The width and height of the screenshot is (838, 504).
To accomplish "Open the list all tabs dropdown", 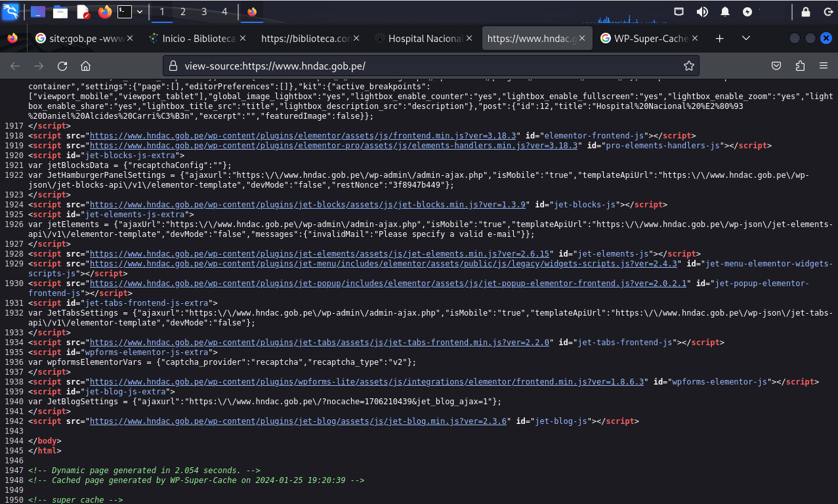I will click(746, 39).
